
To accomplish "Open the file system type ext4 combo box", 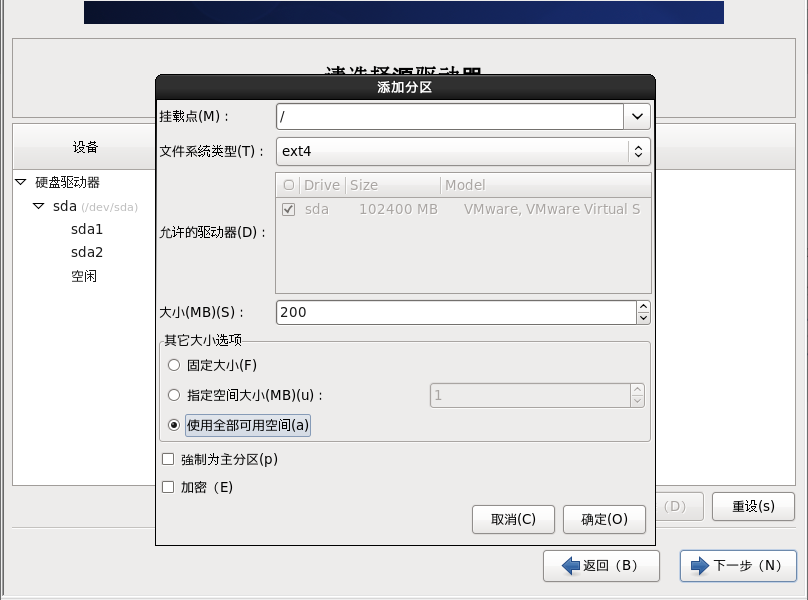I will (463, 151).
